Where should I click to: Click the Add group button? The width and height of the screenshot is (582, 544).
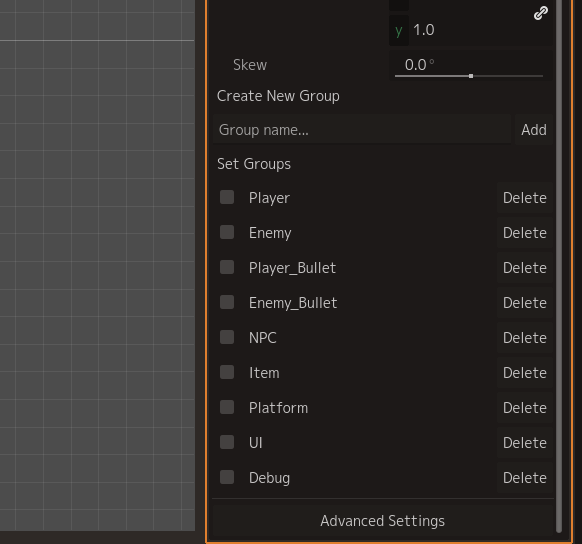pyautogui.click(x=534, y=130)
